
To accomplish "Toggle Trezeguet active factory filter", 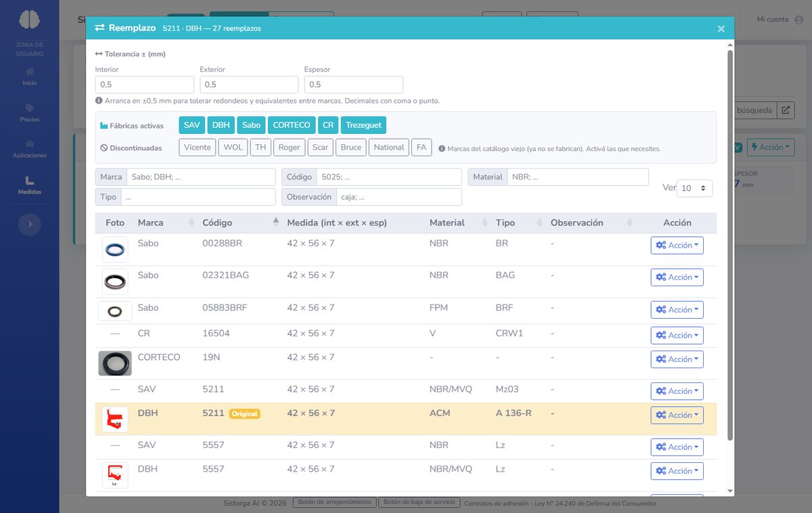I will [x=363, y=125].
